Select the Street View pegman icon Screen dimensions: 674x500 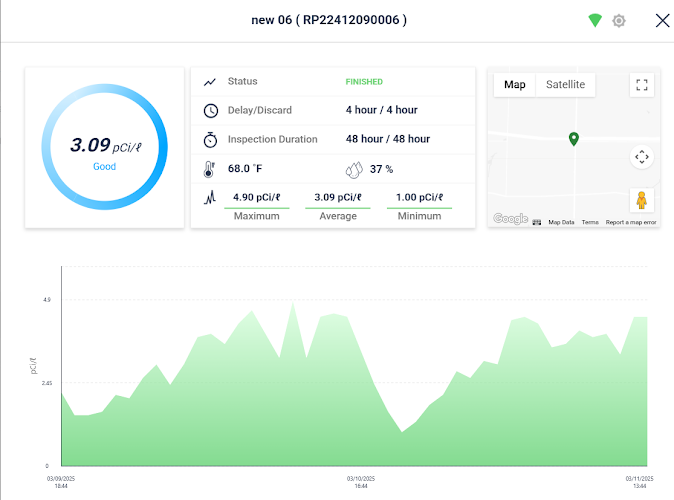pyautogui.click(x=642, y=199)
